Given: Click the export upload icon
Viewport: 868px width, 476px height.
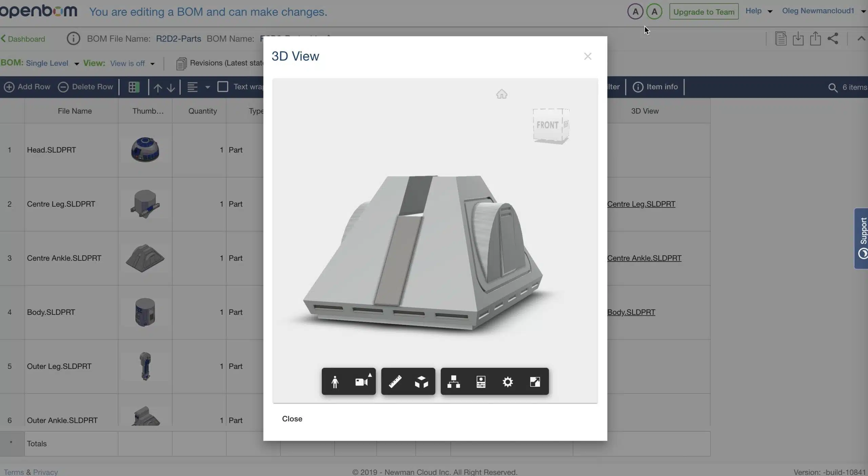Looking at the screenshot, I should tap(815, 38).
